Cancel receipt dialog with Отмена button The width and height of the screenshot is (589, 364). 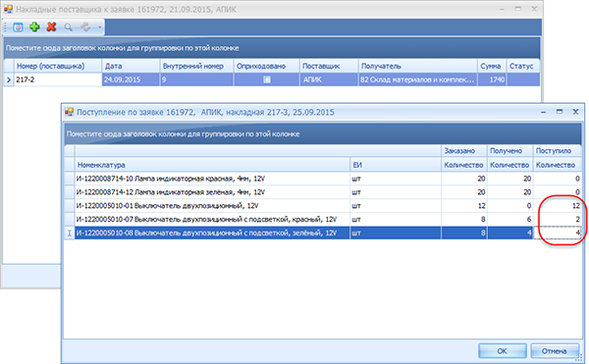click(x=554, y=351)
